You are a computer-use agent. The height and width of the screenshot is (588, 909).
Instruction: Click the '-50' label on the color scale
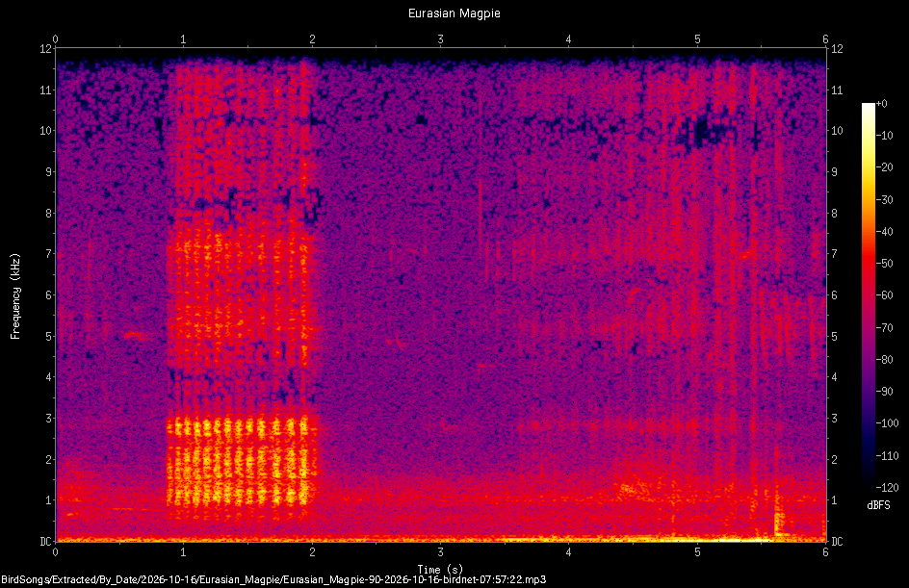(x=885, y=264)
